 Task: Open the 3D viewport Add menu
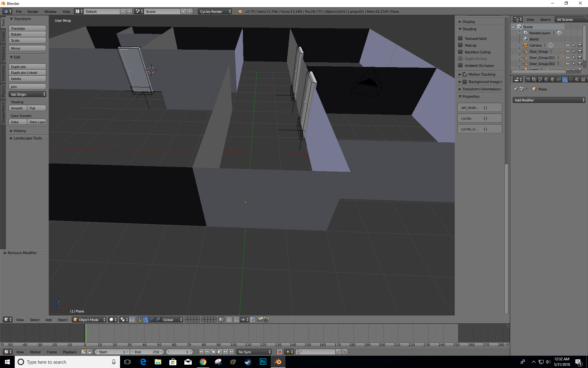point(48,320)
